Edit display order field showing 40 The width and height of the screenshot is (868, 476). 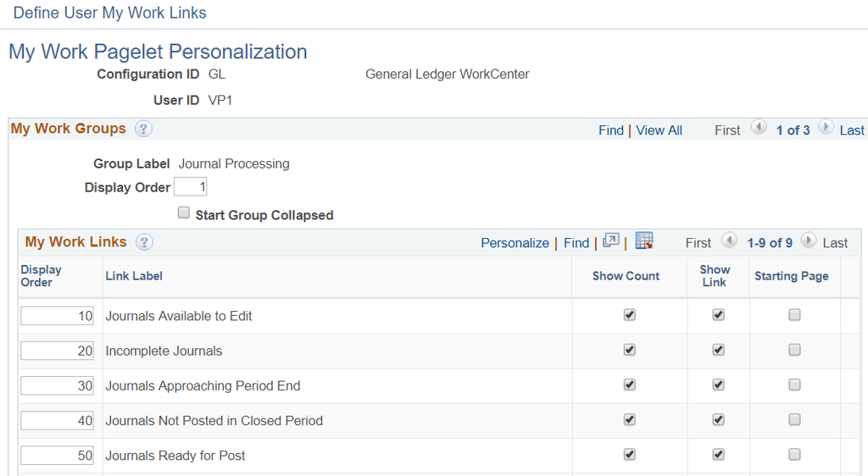pos(57,421)
